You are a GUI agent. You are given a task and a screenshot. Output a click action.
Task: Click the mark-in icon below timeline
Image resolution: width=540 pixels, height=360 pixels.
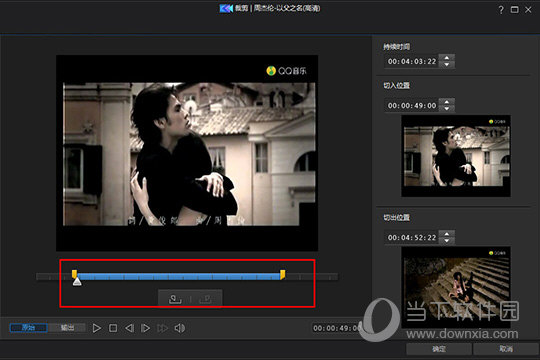coord(175,299)
